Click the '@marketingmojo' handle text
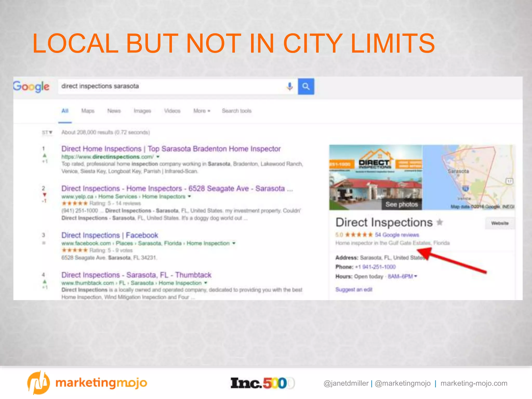Viewport: 532px width, 399px height. tap(403, 383)
